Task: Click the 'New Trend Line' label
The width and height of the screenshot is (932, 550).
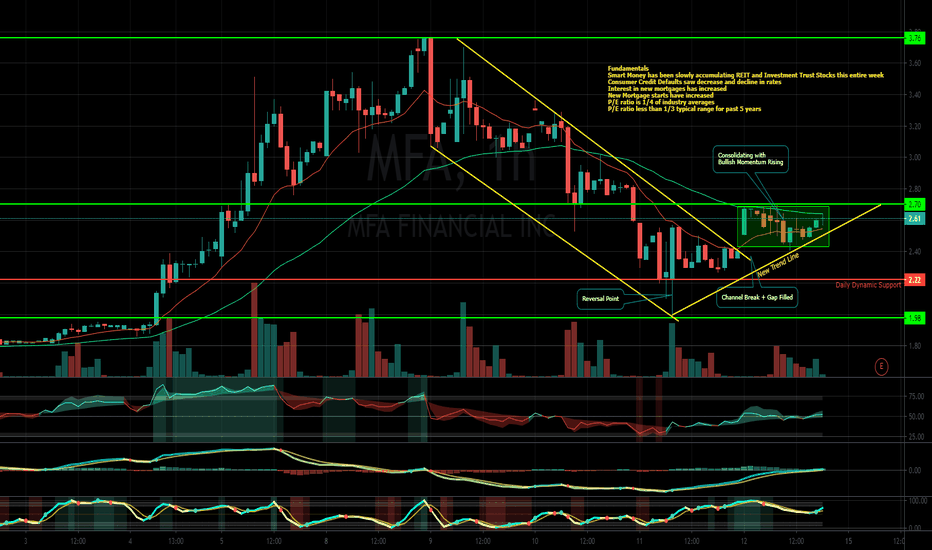Action: pos(778,265)
